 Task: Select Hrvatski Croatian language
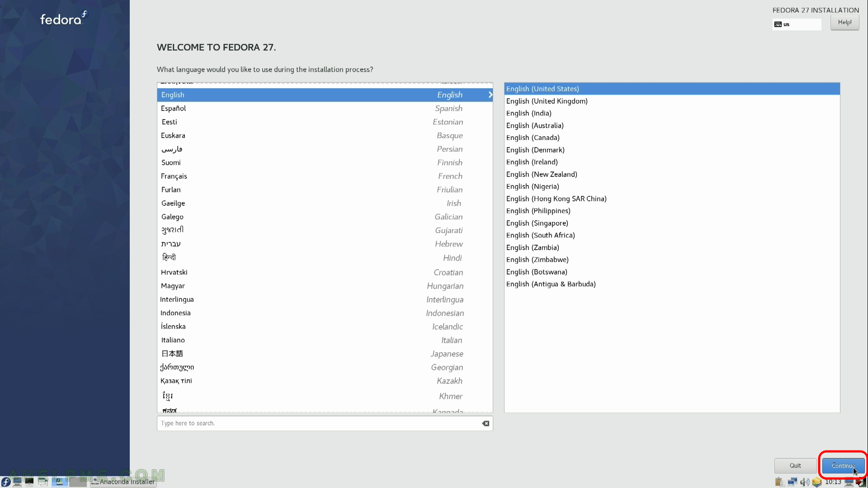coord(325,272)
